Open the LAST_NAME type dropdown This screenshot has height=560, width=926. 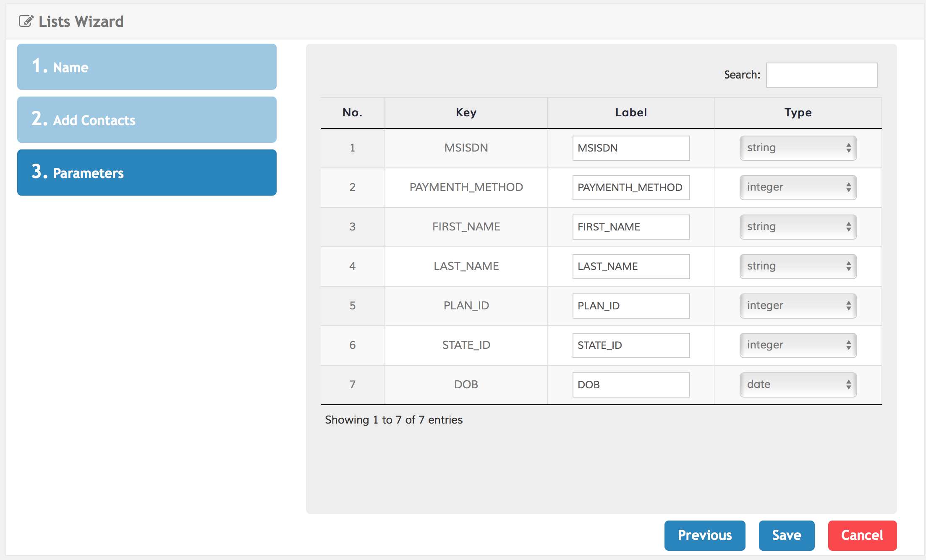click(798, 266)
